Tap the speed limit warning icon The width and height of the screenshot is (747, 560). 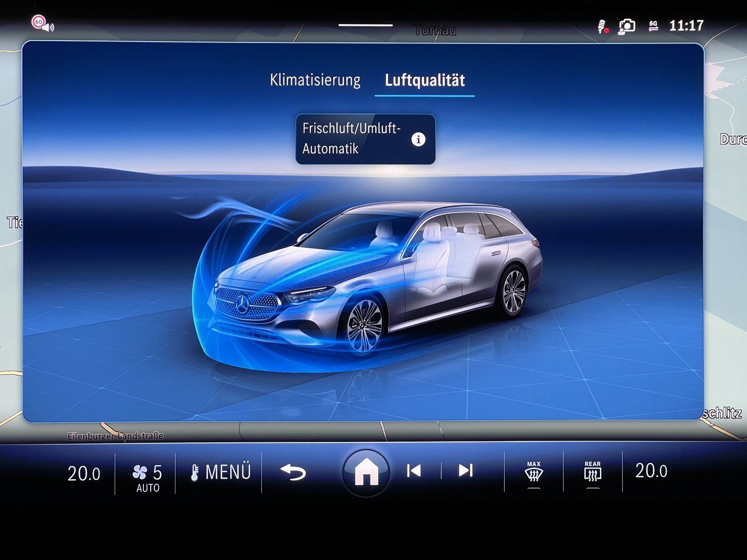(42, 23)
